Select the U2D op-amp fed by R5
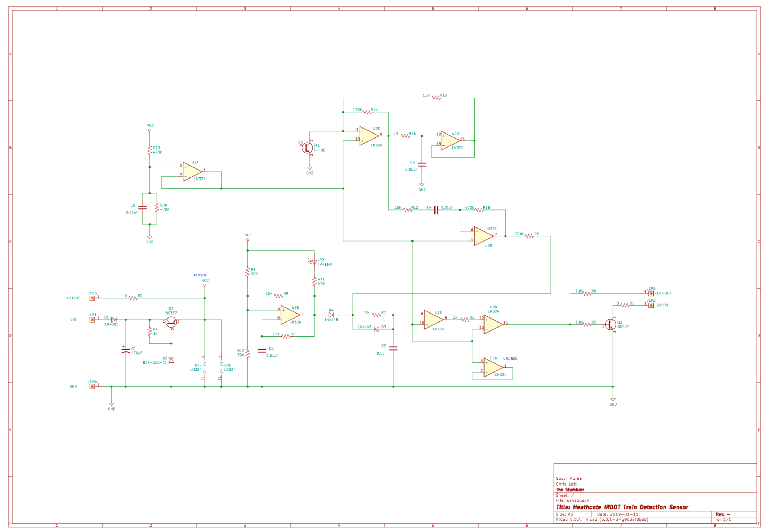This screenshot has width=768, height=532. 493,324
